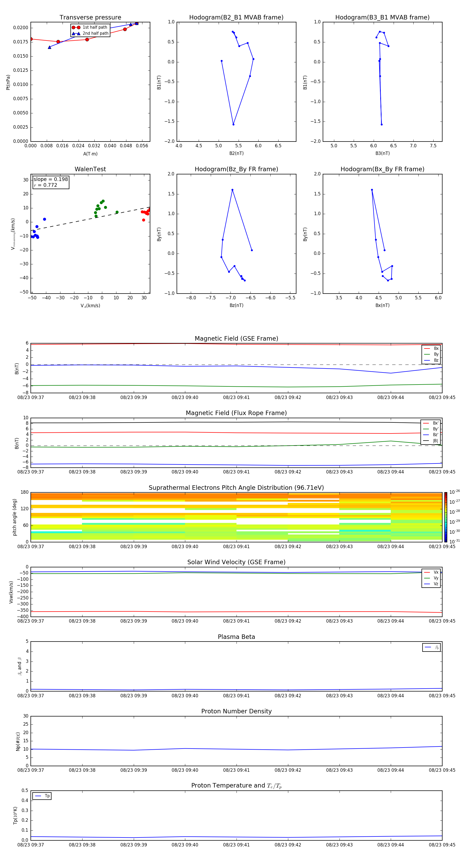
Task: Click the By entry in GSE magnetic field legend
Action: tap(431, 354)
